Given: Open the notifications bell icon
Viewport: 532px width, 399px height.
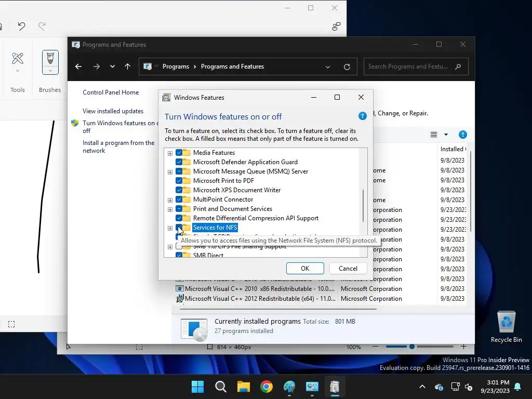Looking at the screenshot, I should coord(518,387).
